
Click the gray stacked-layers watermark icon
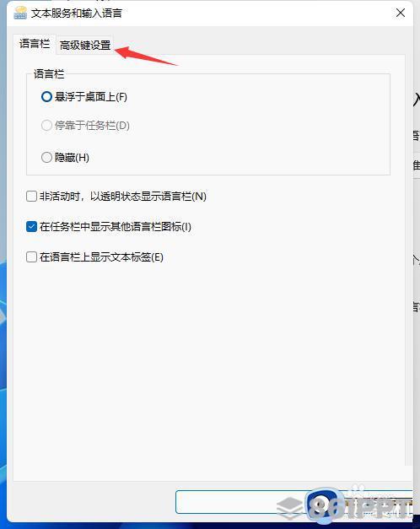290,508
